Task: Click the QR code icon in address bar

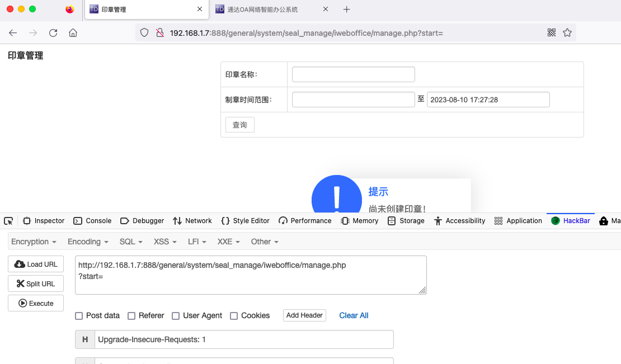Action: [x=552, y=33]
